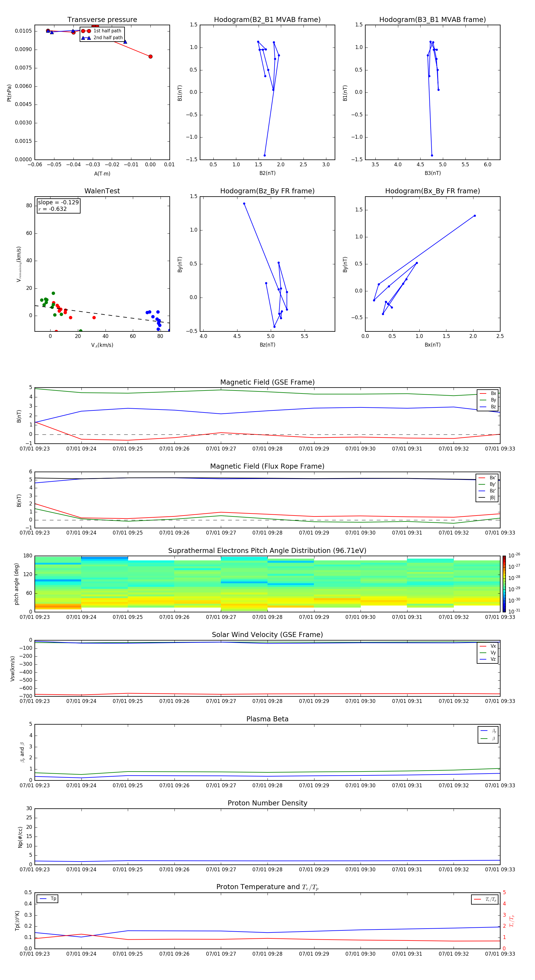Image resolution: width=535 pixels, height=980 pixels.
Task: Click the Suprathermal Electrons Pitch Angle Distribution title
Action: click(x=267, y=551)
